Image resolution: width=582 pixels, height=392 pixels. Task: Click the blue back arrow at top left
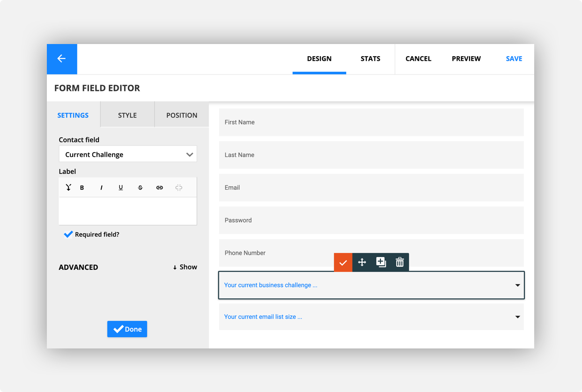pyautogui.click(x=61, y=58)
